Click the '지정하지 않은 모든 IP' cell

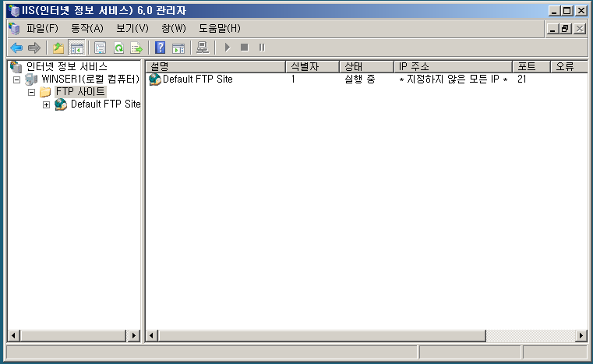[x=453, y=79]
